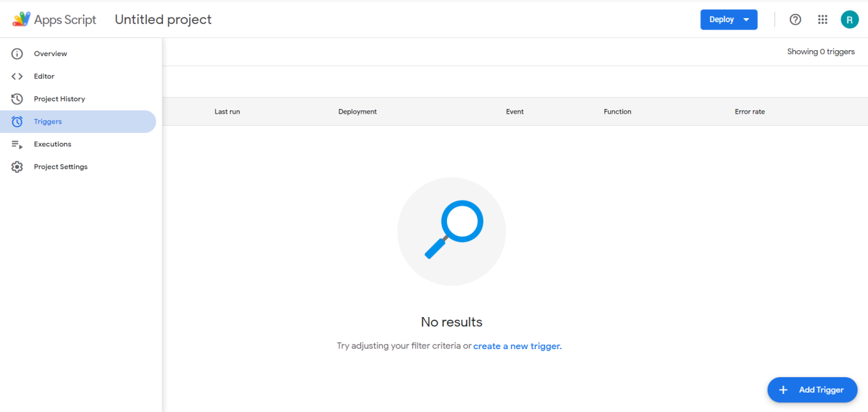868x412 pixels.
Task: Select Project Settings in the navigation menu
Action: pyautogui.click(x=60, y=167)
